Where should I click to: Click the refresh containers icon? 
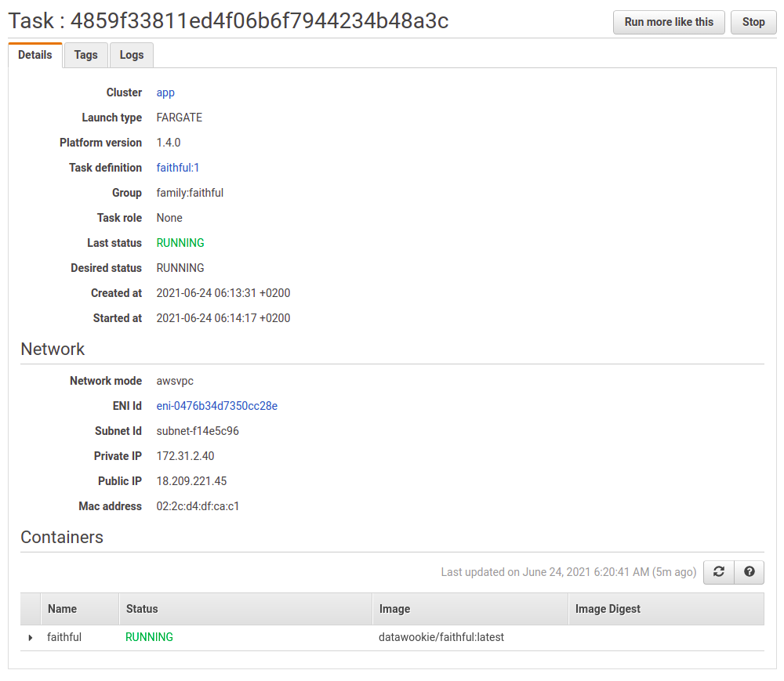click(x=718, y=572)
